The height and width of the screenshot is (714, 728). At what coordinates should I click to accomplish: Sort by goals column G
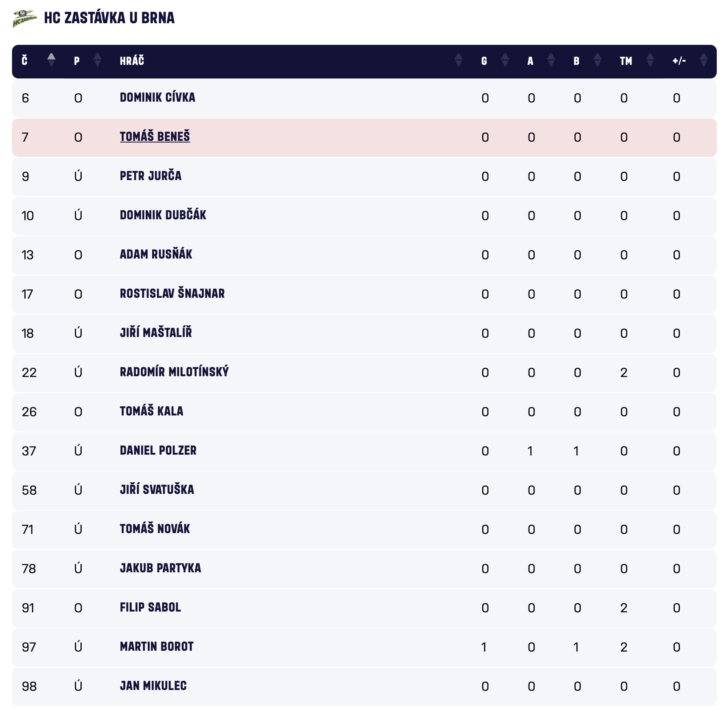tap(505, 60)
